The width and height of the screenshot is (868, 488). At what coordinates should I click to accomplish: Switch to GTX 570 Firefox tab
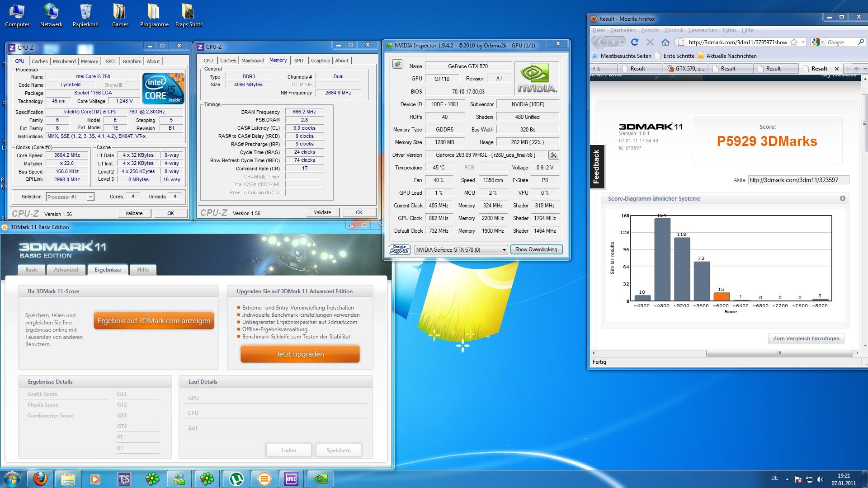click(685, 69)
